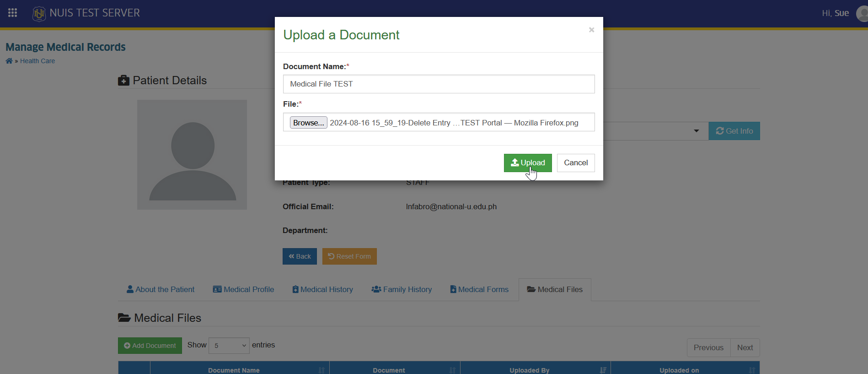
Task: Click the Get Info button
Action: pos(734,131)
